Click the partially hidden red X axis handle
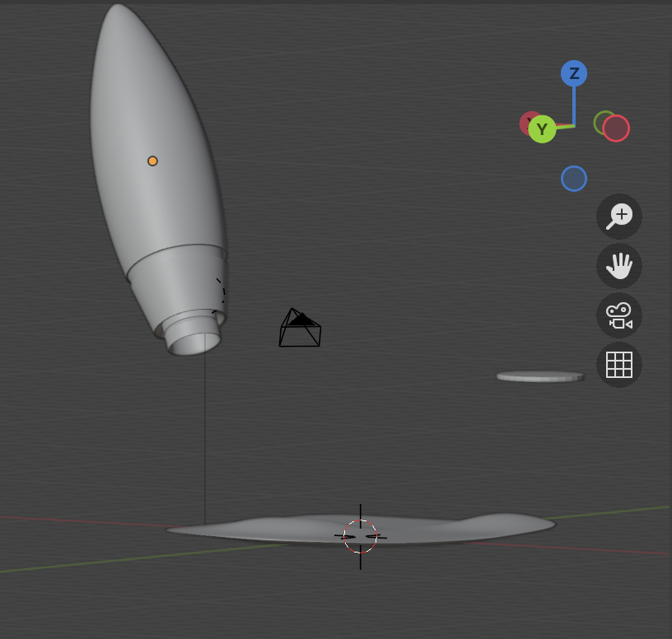The width and height of the screenshot is (672, 639). pyautogui.click(x=527, y=122)
